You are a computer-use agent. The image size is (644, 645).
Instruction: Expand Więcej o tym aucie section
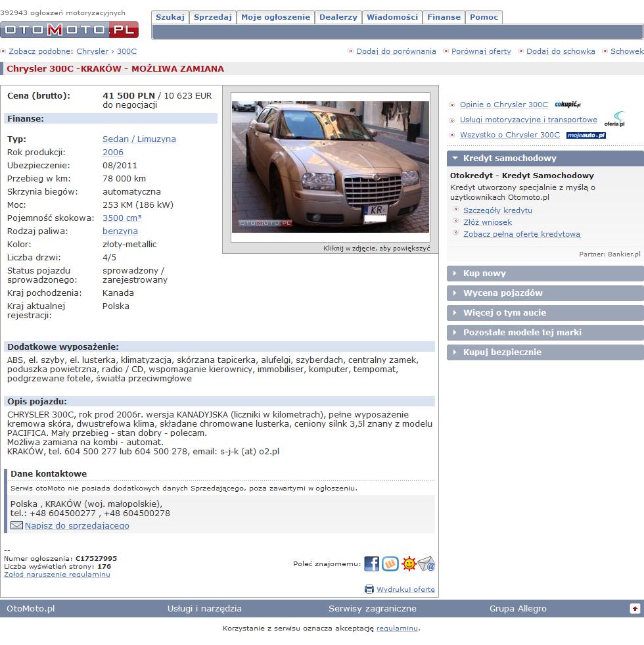(545, 313)
